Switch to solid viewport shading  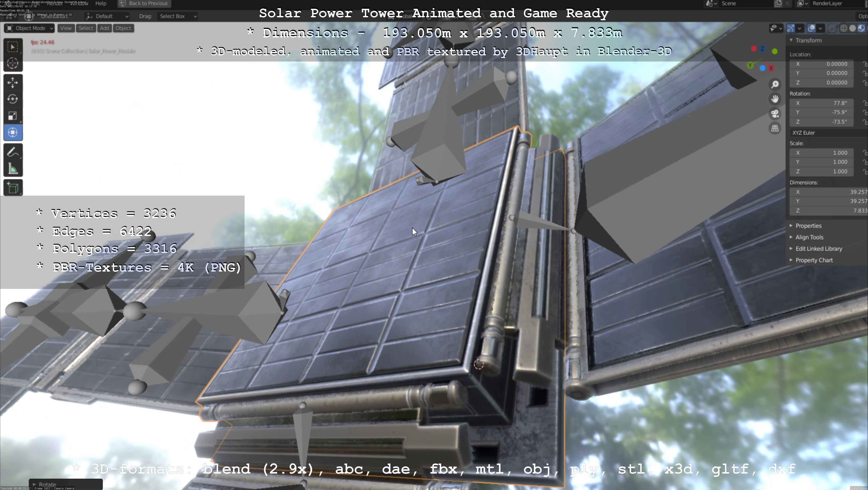[852, 28]
